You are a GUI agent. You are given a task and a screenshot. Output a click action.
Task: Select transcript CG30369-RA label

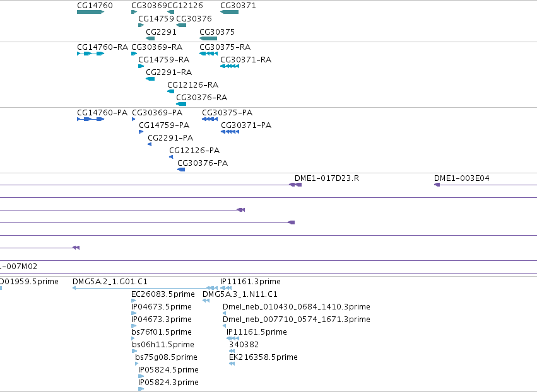point(157,47)
